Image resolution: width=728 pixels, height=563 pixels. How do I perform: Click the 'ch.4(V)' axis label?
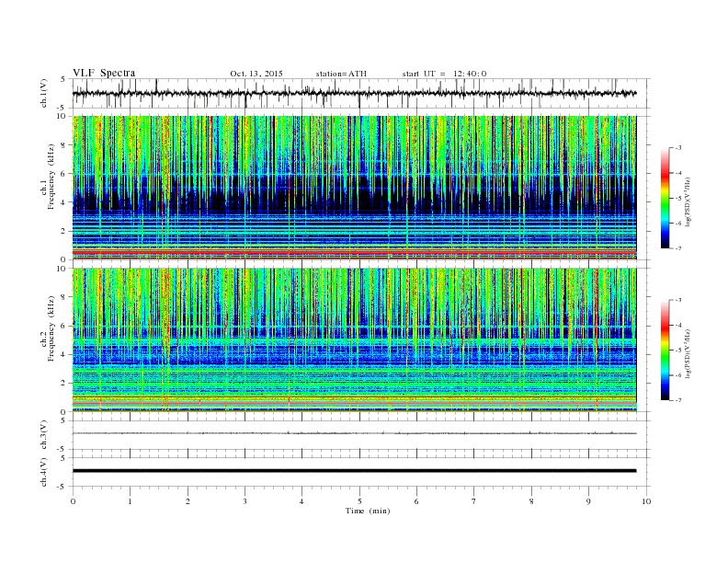(44, 472)
